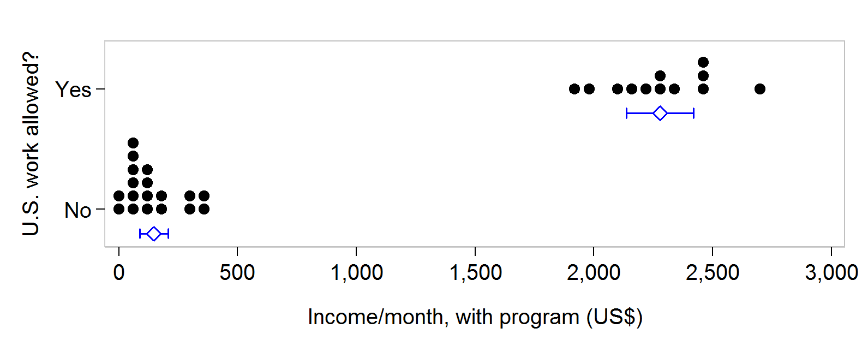Click the topmost dot in the Yes group
868x352 pixels.
[703, 62]
